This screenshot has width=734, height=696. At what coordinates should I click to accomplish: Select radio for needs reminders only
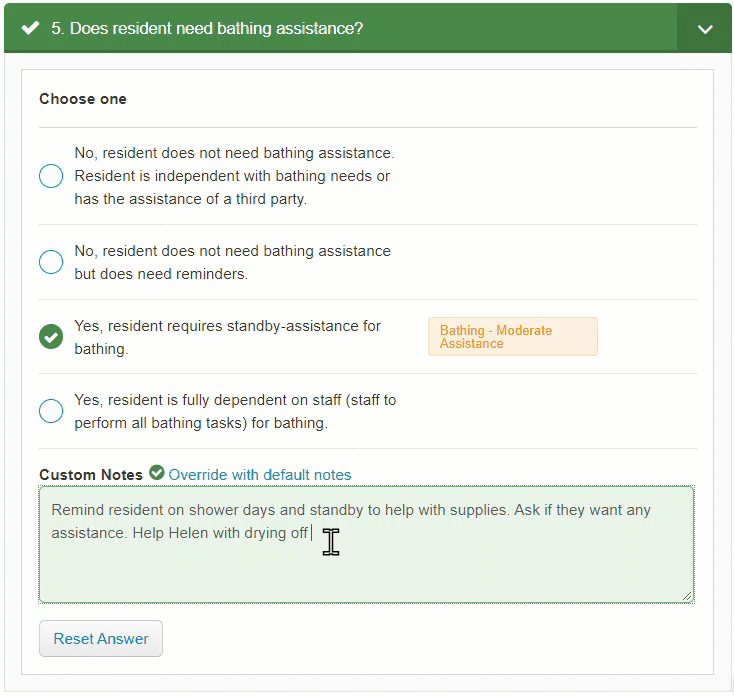tap(51, 262)
